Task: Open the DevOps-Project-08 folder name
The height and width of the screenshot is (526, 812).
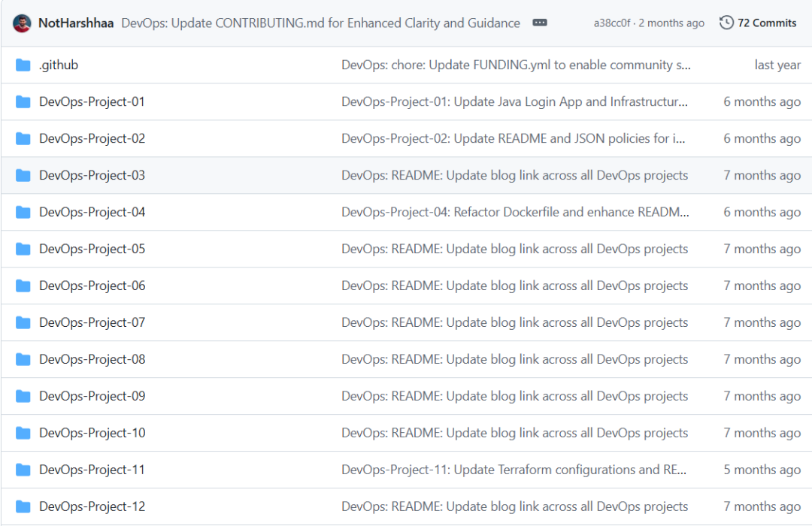Action: pos(92,359)
